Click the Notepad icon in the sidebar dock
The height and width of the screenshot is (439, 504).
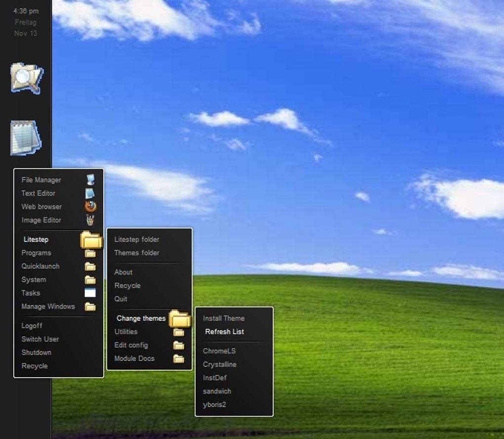tap(26, 134)
